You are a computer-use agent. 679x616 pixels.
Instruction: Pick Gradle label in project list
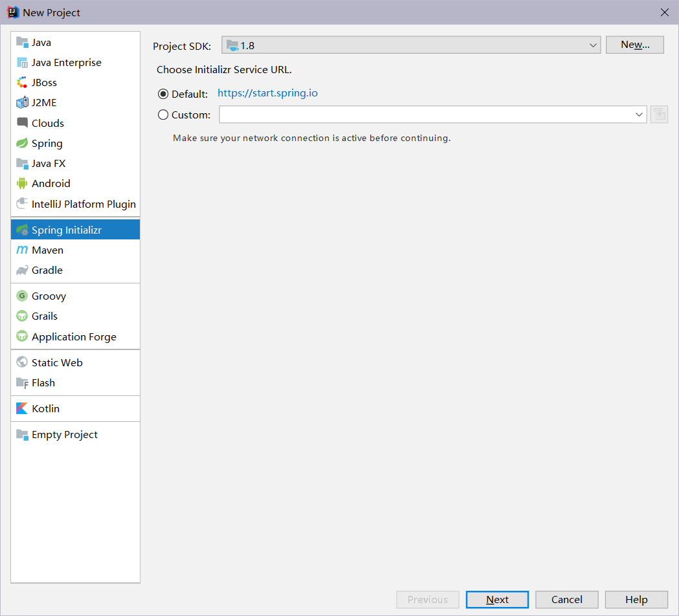tap(47, 270)
